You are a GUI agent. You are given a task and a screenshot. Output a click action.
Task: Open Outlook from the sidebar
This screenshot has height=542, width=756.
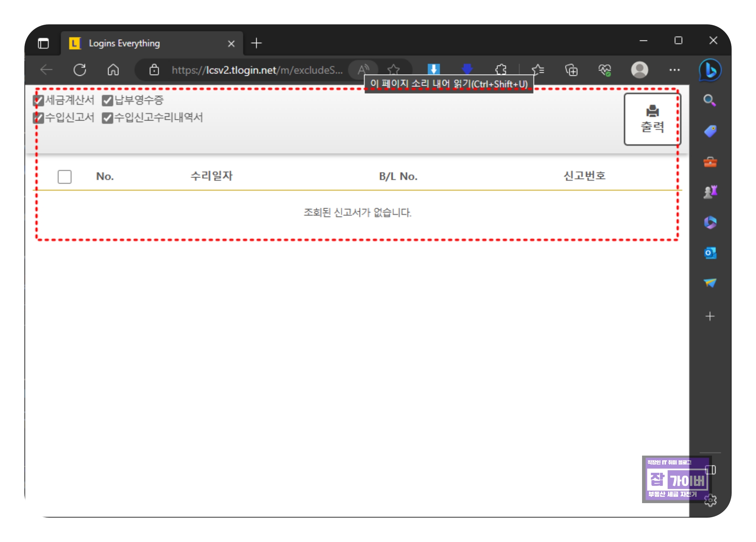[710, 253]
